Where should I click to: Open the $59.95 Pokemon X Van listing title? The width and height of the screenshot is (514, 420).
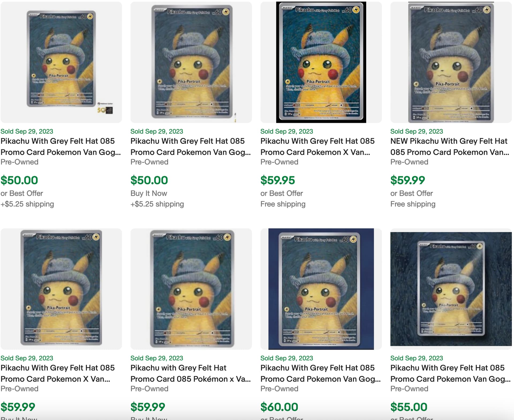click(x=318, y=147)
